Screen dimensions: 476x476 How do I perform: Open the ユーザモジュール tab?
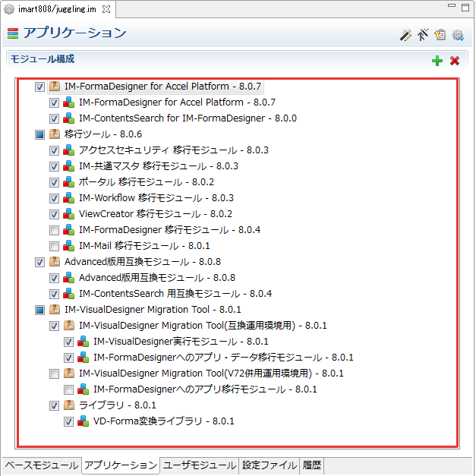pos(200,465)
